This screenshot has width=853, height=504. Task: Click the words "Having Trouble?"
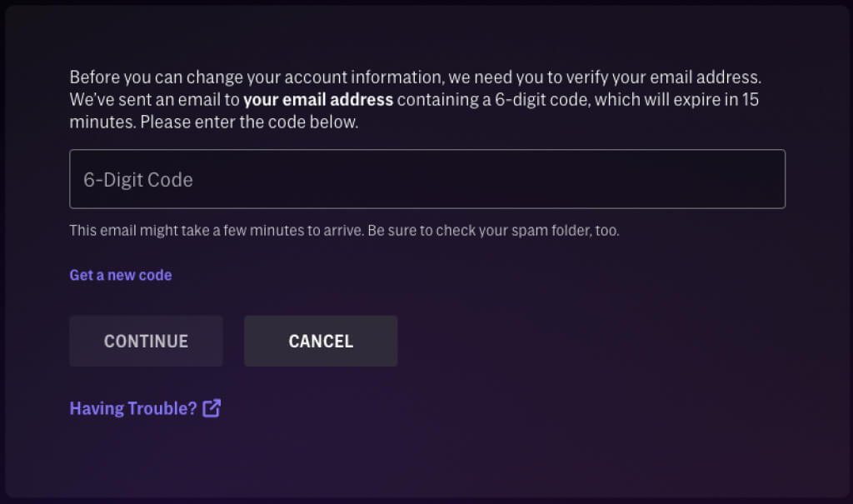[x=133, y=408]
